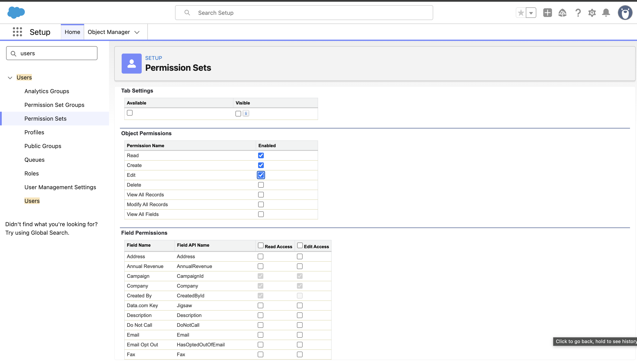Check Read Access for Address field
Viewport: 637px width, 364px height.
(261, 256)
